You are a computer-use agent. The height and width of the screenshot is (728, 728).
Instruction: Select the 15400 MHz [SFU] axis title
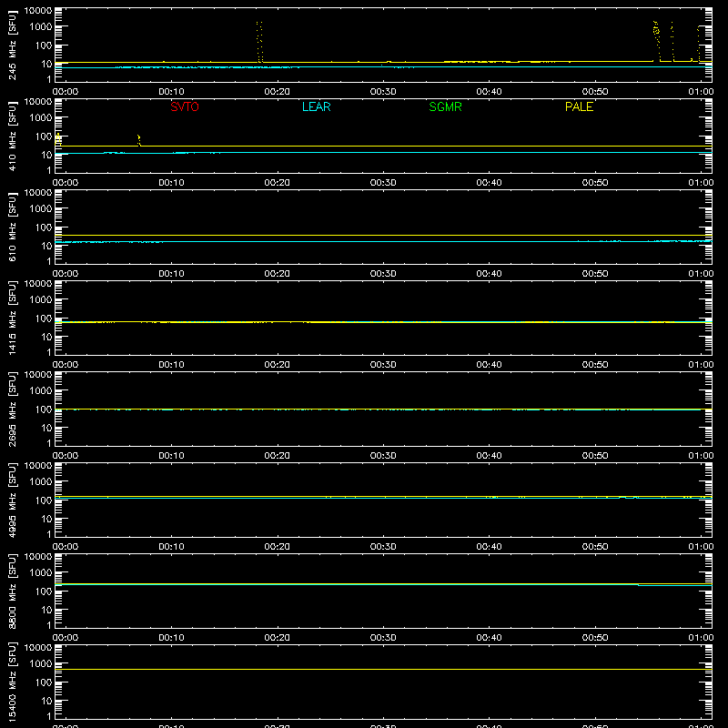coord(12,682)
